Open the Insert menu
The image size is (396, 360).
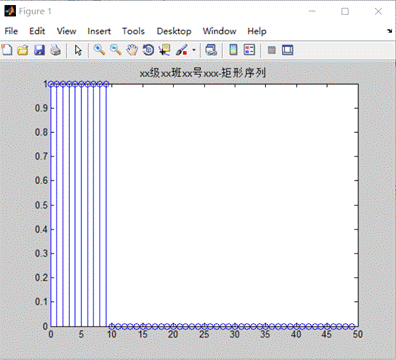coord(99,31)
